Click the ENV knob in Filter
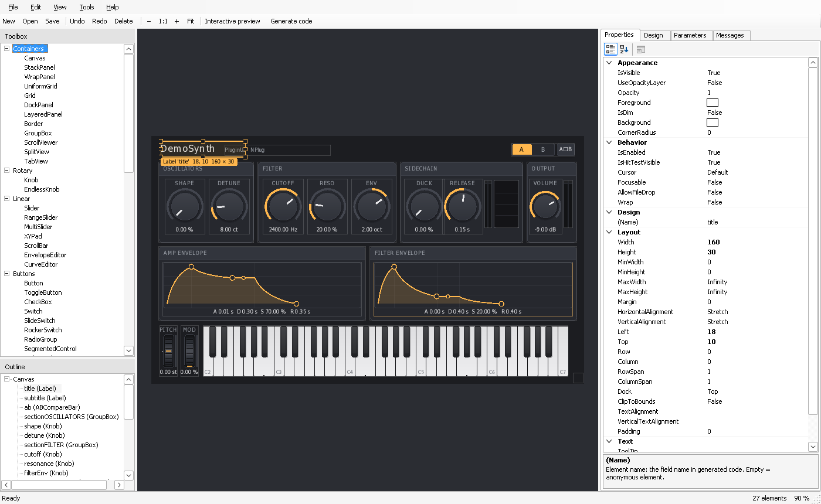 [x=372, y=206]
